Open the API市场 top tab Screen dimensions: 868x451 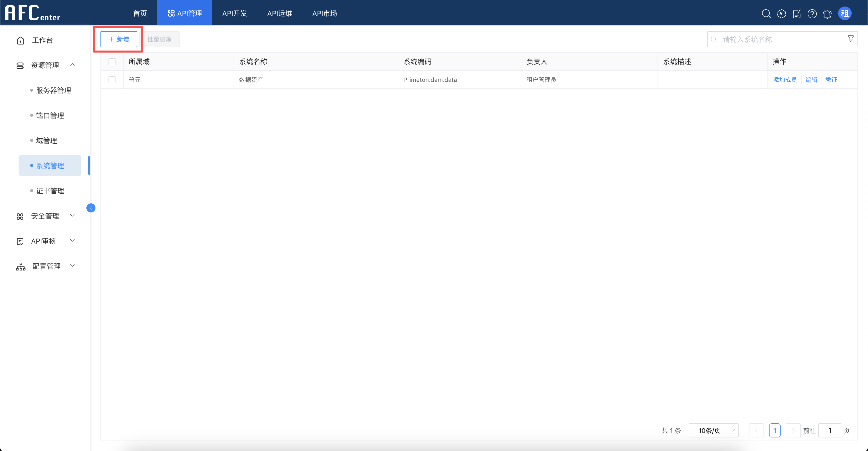[x=324, y=13]
